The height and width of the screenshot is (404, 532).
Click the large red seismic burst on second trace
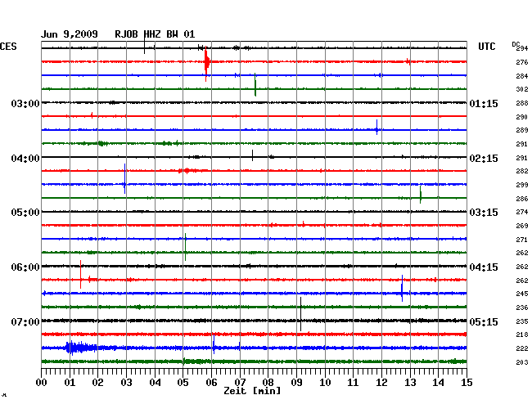[206, 62]
